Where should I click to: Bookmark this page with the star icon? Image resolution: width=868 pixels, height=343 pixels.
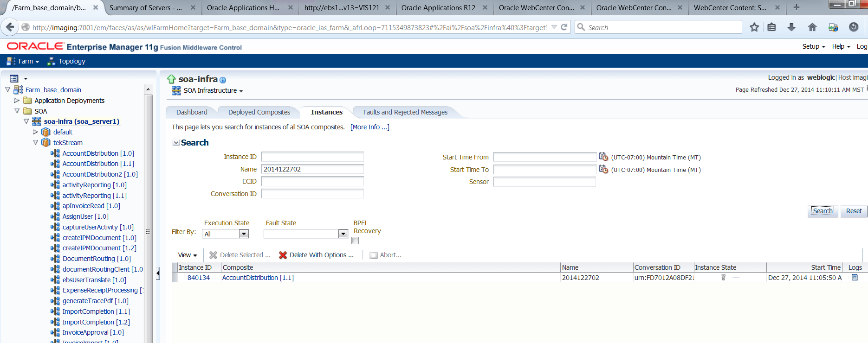(x=754, y=27)
